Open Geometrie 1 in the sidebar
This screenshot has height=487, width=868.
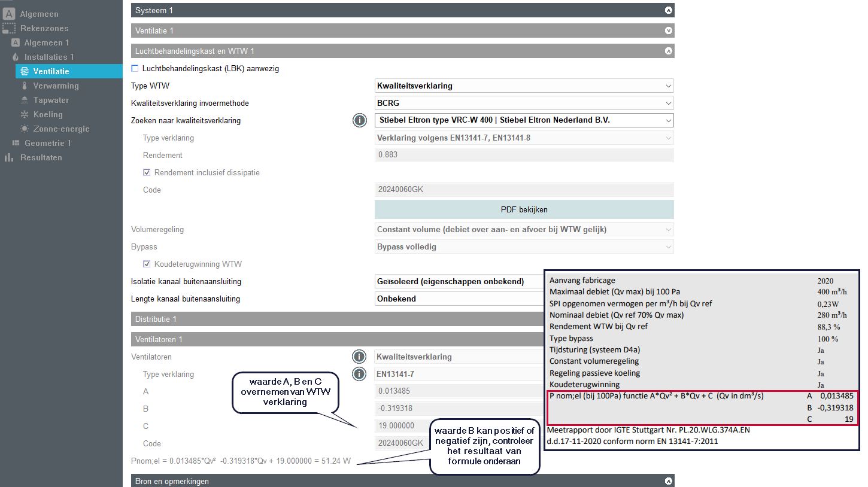tap(47, 143)
